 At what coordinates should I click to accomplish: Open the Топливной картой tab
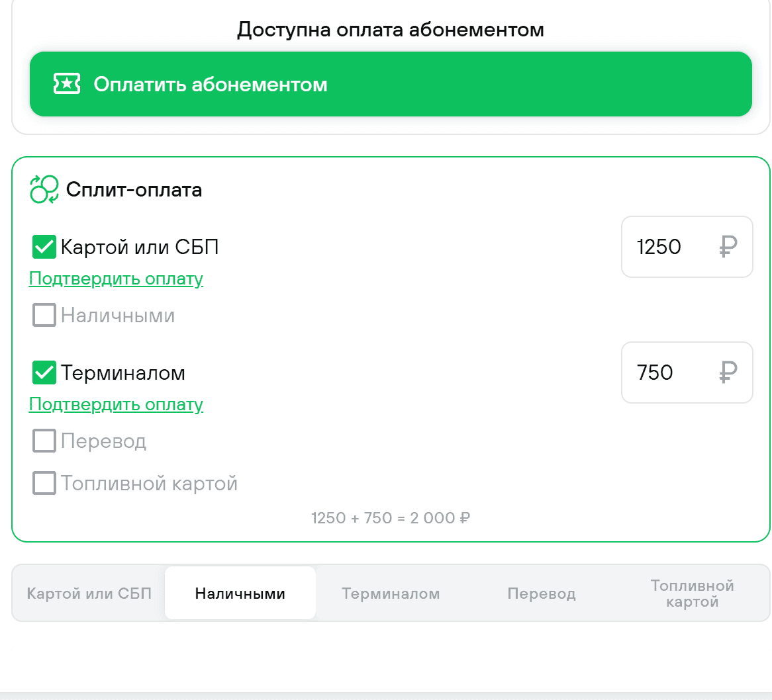coord(692,593)
